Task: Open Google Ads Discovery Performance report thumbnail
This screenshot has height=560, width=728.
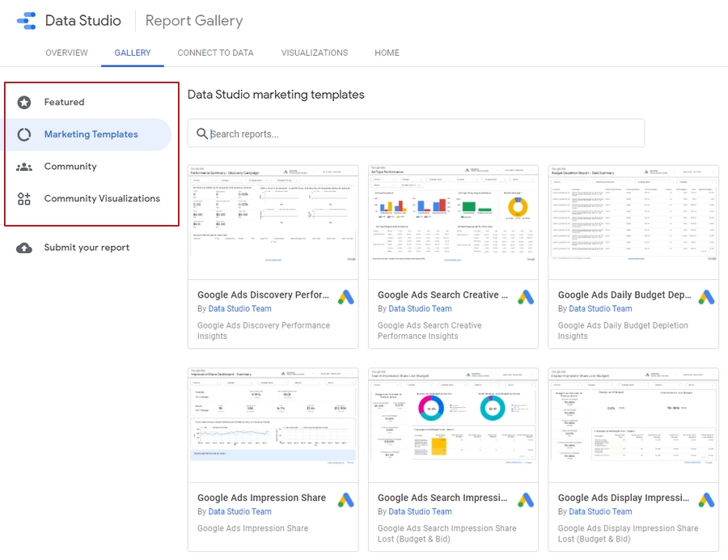Action: pyautogui.click(x=273, y=223)
